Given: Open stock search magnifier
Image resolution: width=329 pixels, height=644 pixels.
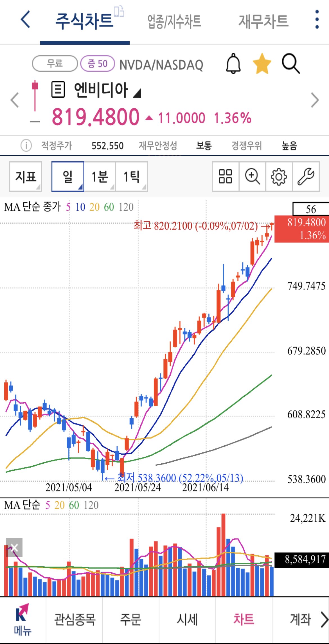Looking at the screenshot, I should click(291, 64).
